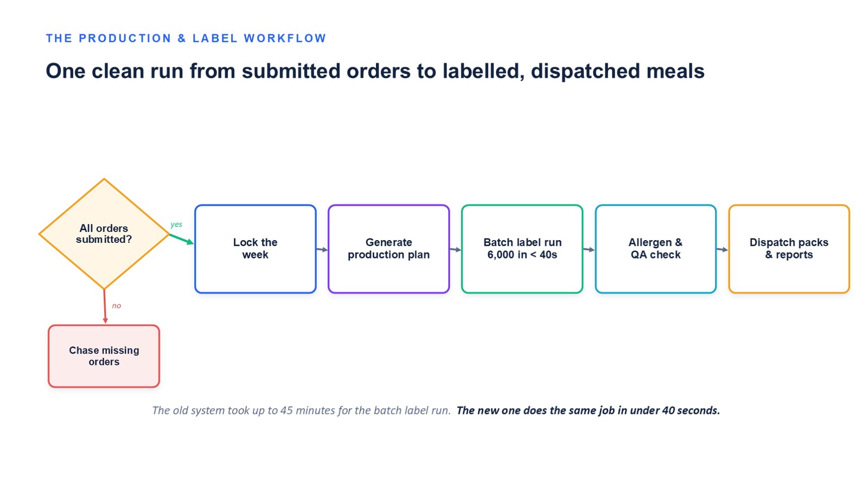Click arrow between Batch label and Allergen boxes
This screenshot has height=488, width=868.
(589, 249)
